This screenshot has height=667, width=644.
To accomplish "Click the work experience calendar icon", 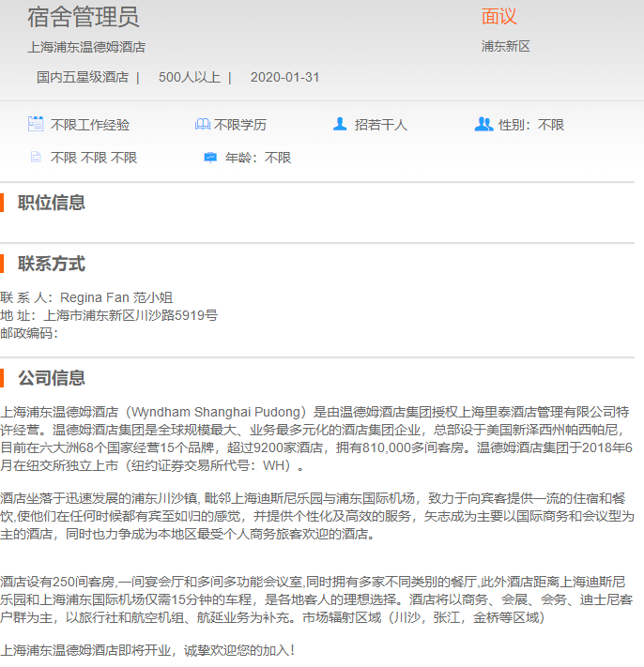I will coord(36,124).
